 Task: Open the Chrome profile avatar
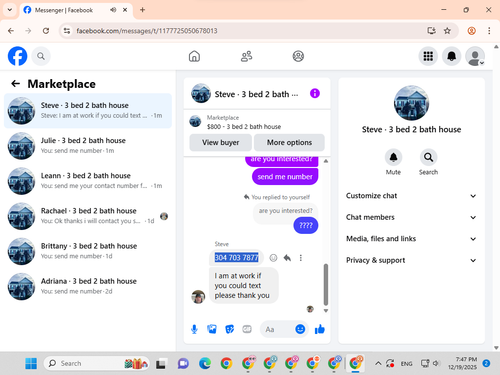point(471,31)
